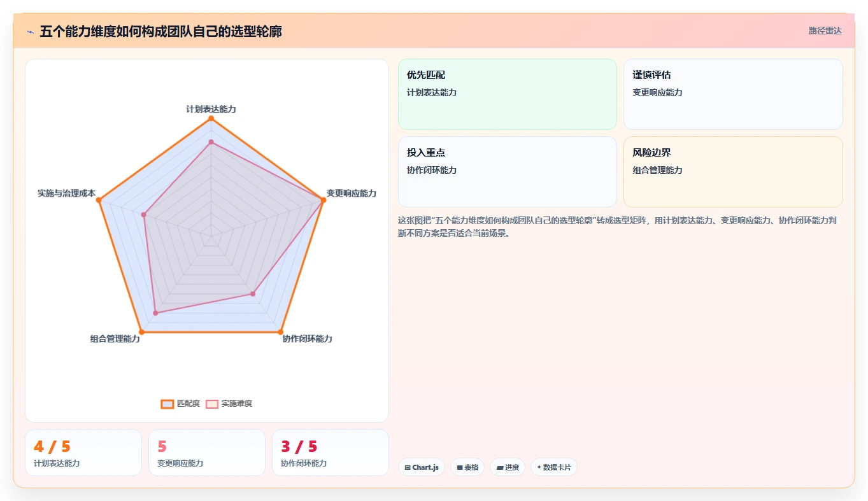Viewport: 868px width, 501px height.
Task: Select the orange 匹配度 point at 实施与治理成本 vertex
Action: tap(99, 200)
